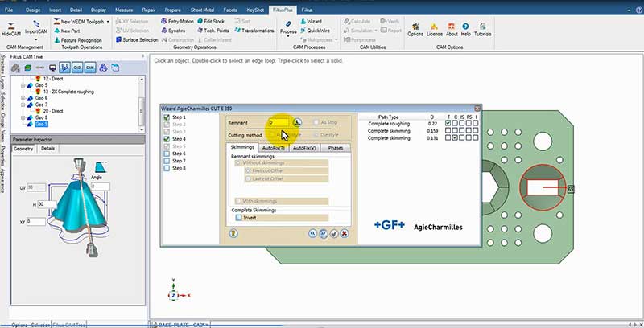
Task: Click the Remnant value input field
Action: coord(278,122)
